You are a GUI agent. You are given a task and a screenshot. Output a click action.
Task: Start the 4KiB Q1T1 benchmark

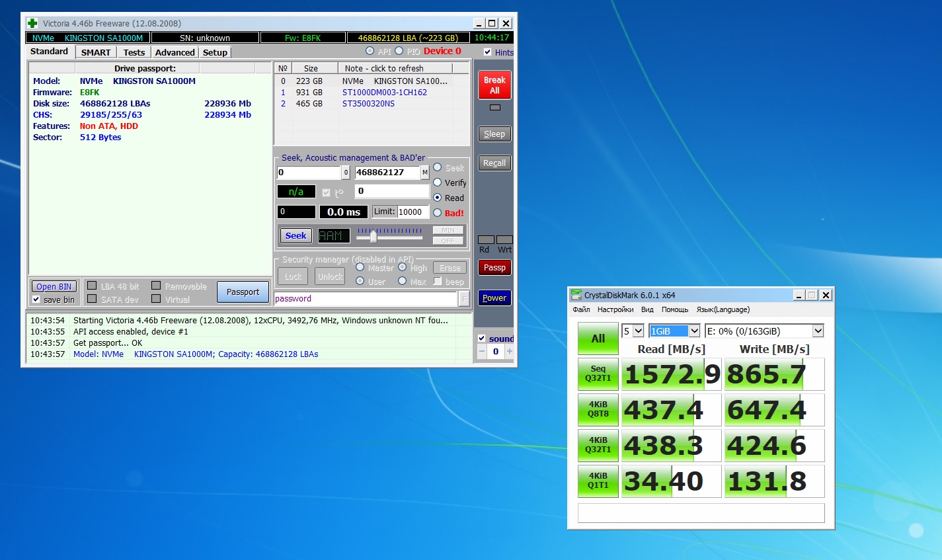[x=598, y=481]
